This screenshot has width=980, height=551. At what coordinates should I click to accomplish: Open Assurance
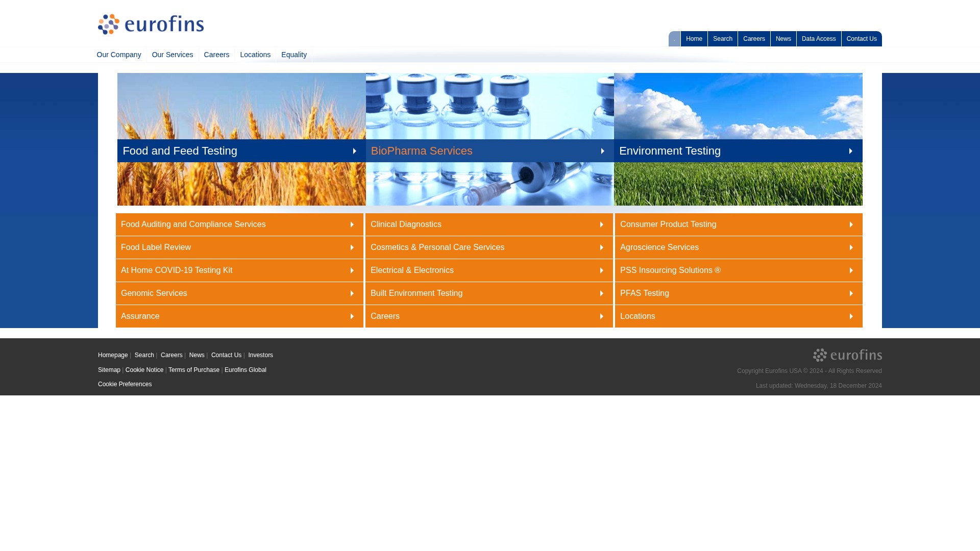pyautogui.click(x=239, y=316)
